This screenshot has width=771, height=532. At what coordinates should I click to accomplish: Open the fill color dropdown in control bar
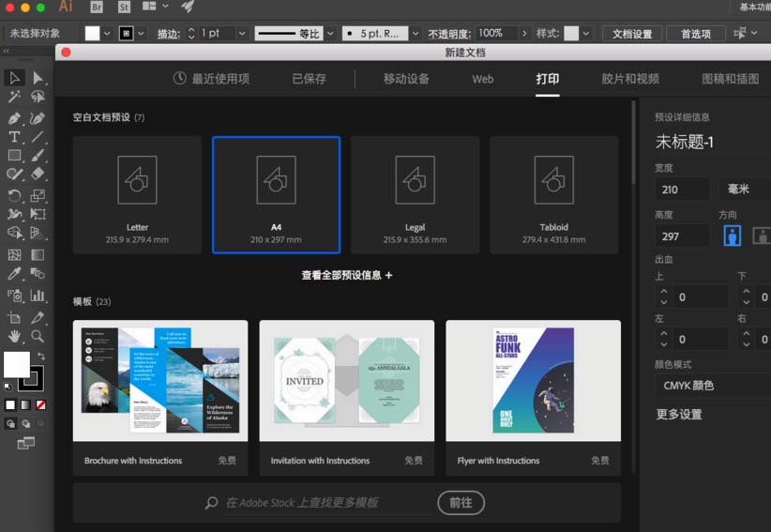(x=107, y=34)
